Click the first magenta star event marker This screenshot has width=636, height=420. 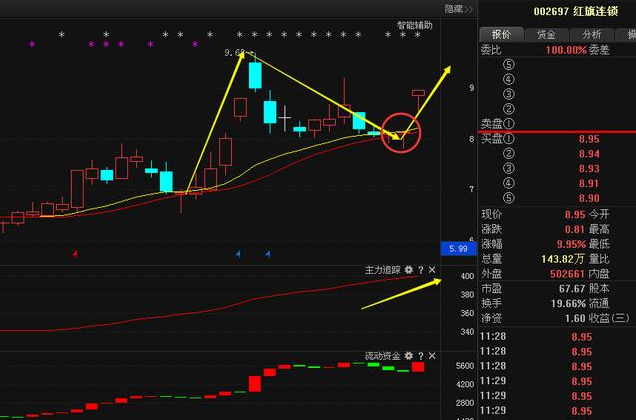point(31,44)
